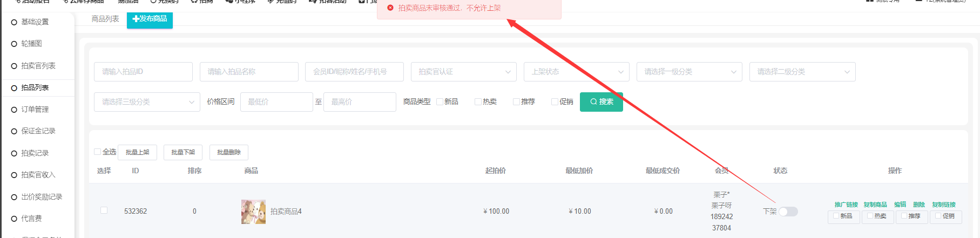980x238 pixels.
Task: Select 拍品列表 in the sidebar
Action: click(35, 87)
